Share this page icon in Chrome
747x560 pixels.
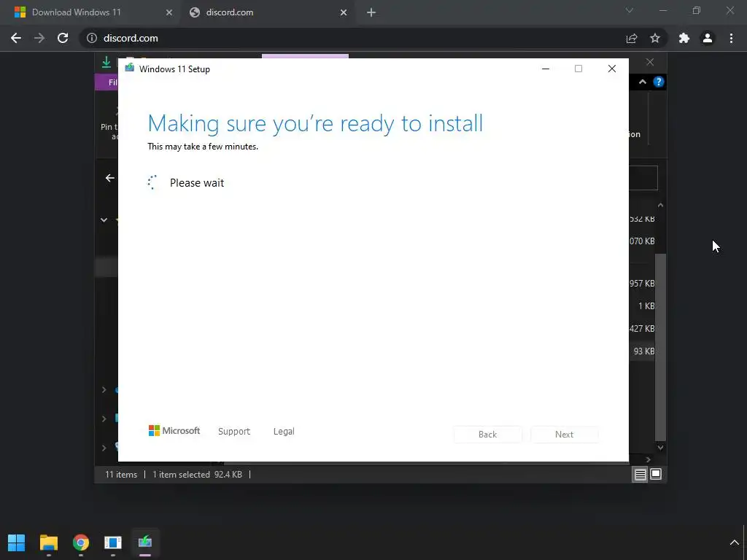tap(632, 38)
